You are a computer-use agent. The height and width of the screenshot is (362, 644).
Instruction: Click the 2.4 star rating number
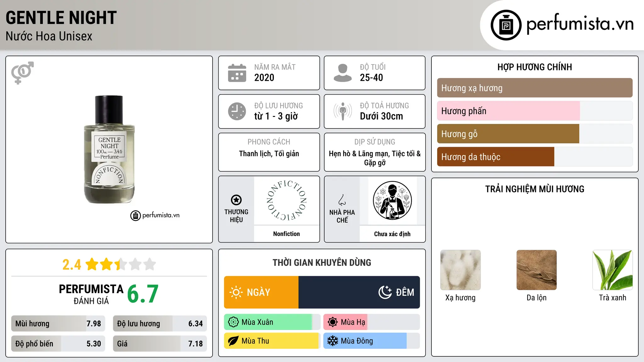tap(71, 265)
